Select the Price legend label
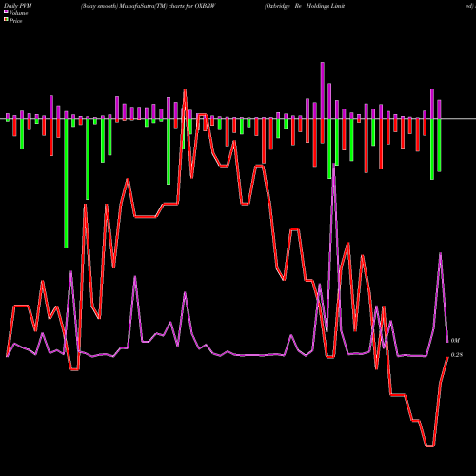This screenshot has height=476, width=476. click(15, 21)
